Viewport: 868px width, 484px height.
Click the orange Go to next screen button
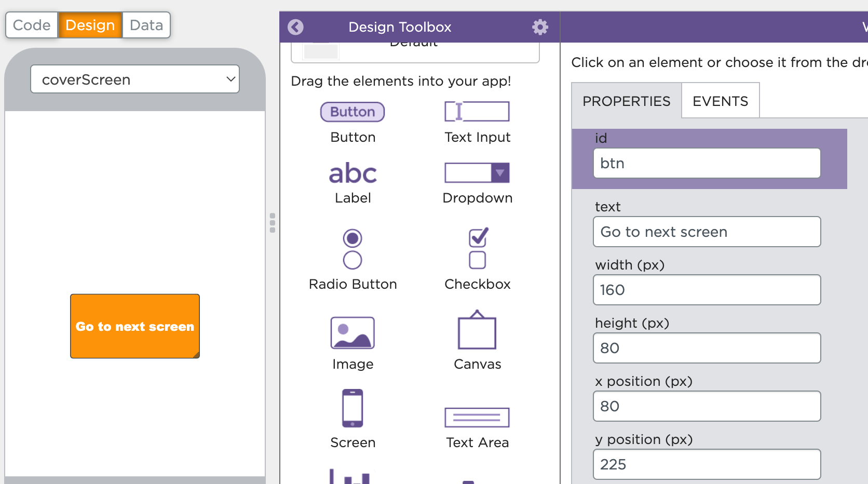coord(135,326)
